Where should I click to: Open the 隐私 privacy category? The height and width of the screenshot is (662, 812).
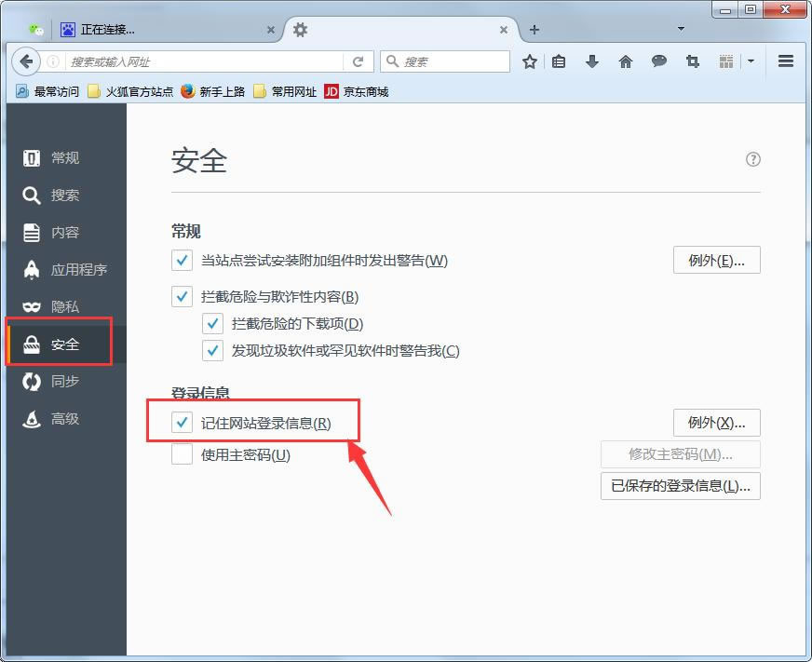[x=66, y=306]
